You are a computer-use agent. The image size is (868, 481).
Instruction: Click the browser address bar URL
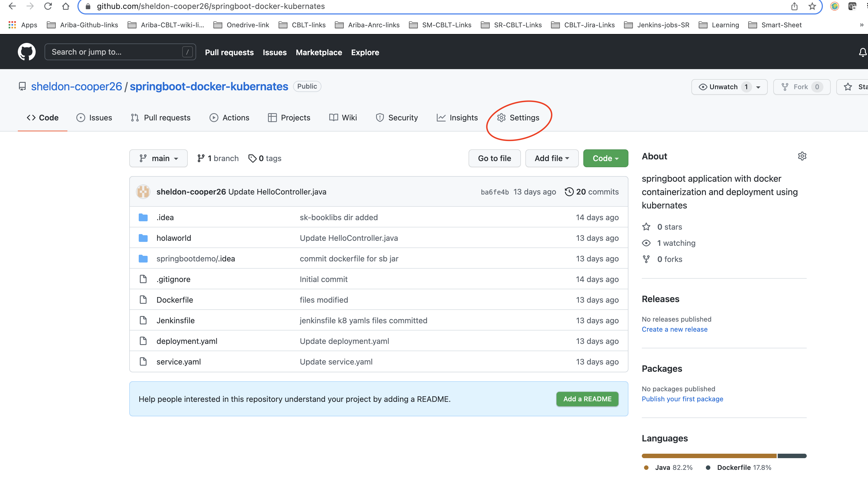click(x=211, y=6)
